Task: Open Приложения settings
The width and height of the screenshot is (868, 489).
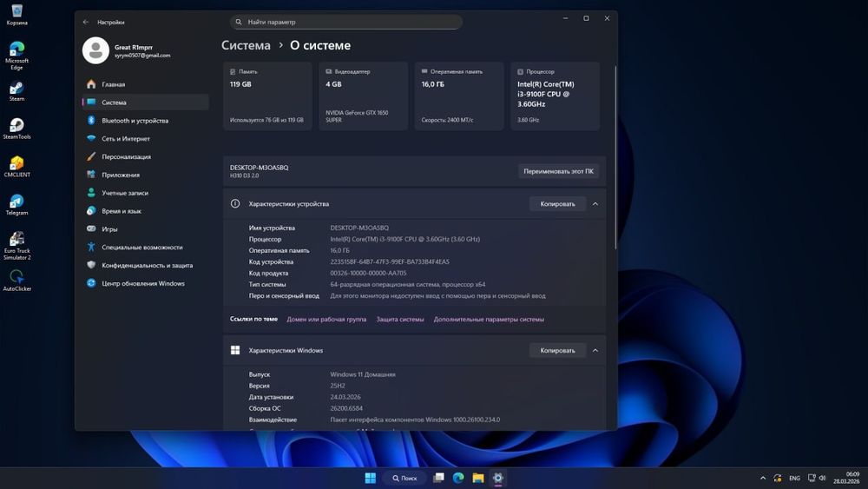Action: click(x=145, y=175)
